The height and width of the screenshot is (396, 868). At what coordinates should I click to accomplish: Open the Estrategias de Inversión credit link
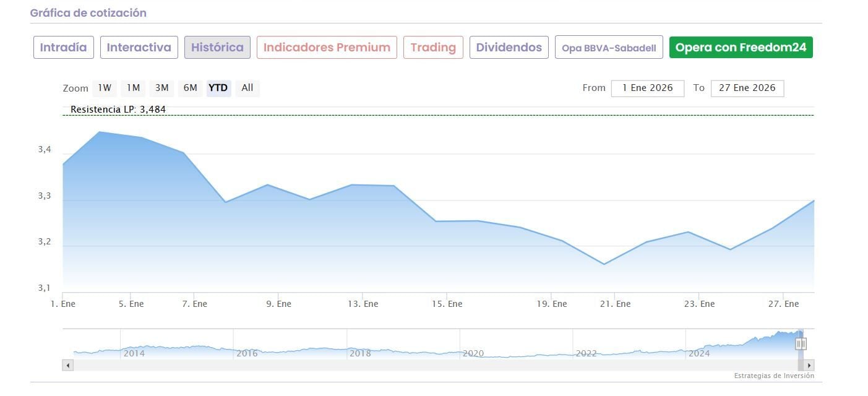click(774, 376)
